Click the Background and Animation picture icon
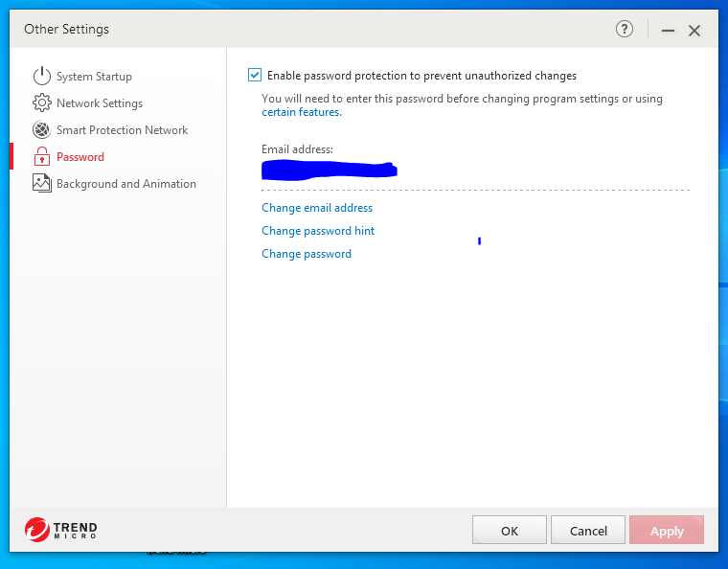The height and width of the screenshot is (569, 728). coord(41,184)
